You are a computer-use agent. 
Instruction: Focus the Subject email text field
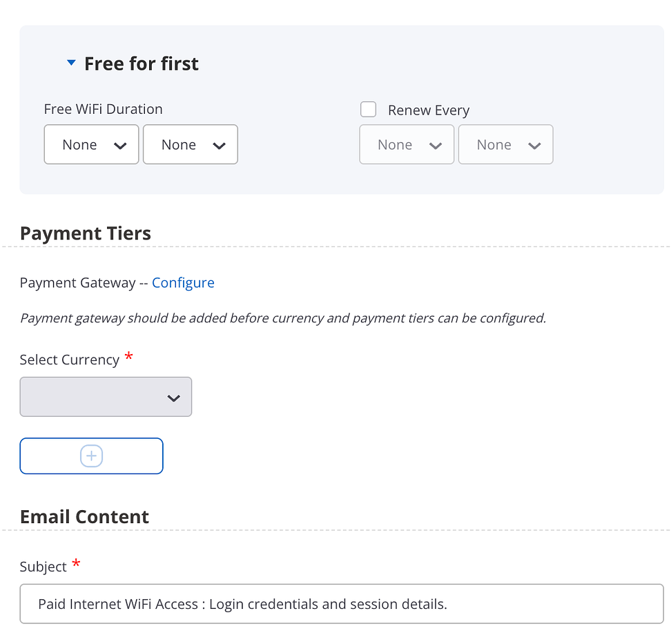pyautogui.click(x=342, y=605)
